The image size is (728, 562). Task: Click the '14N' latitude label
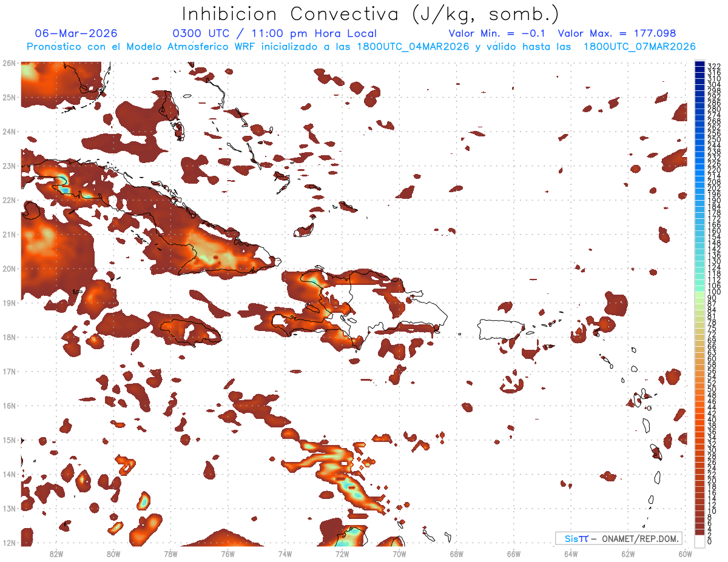9,474
